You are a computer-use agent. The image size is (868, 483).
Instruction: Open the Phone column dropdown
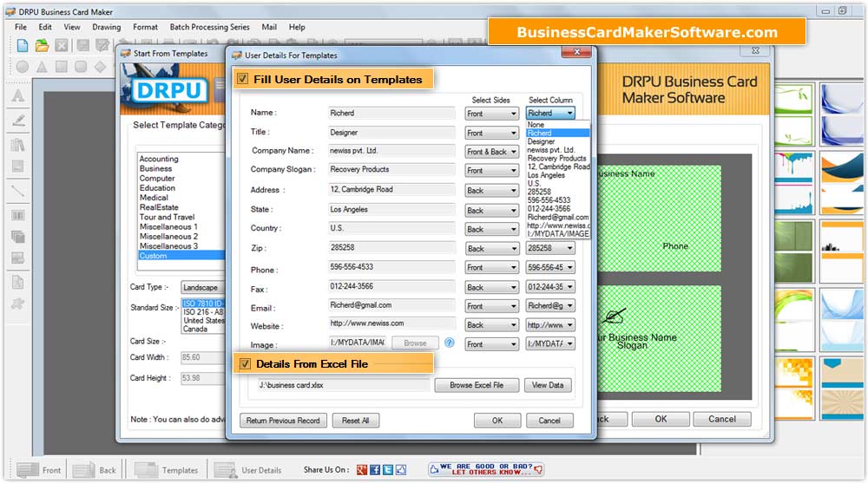coord(550,267)
